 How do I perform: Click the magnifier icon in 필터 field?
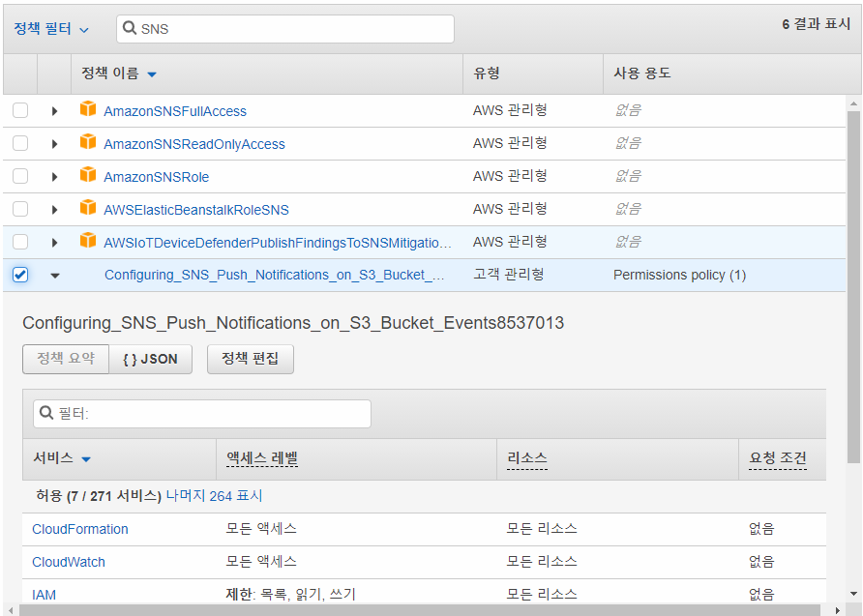click(46, 413)
